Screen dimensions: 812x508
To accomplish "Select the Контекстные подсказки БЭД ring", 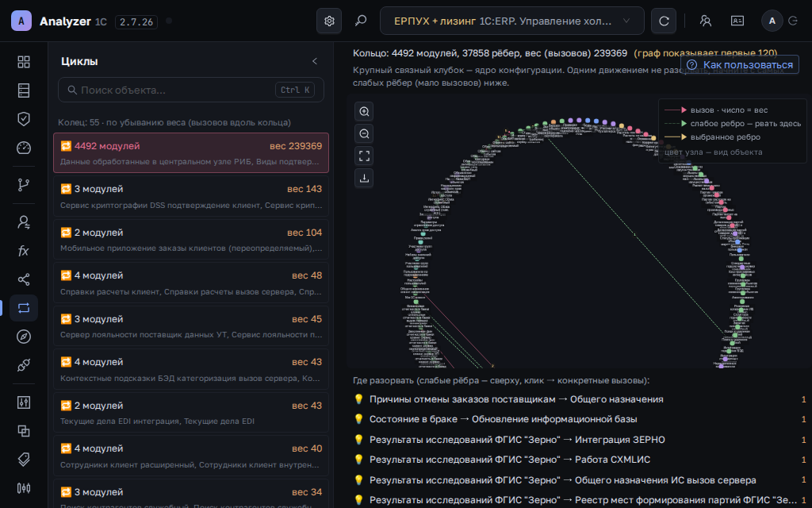I will point(191,369).
